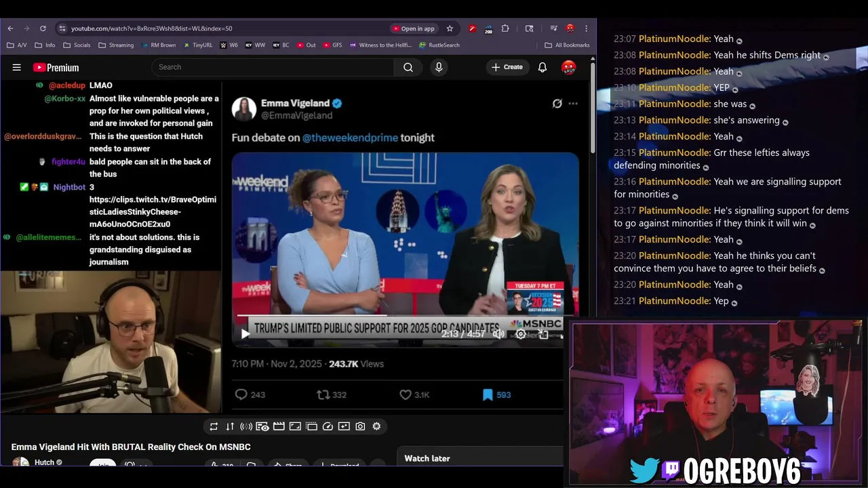The height and width of the screenshot is (488, 868).
Task: Take a screenshot with the camera icon
Action: pos(360,426)
